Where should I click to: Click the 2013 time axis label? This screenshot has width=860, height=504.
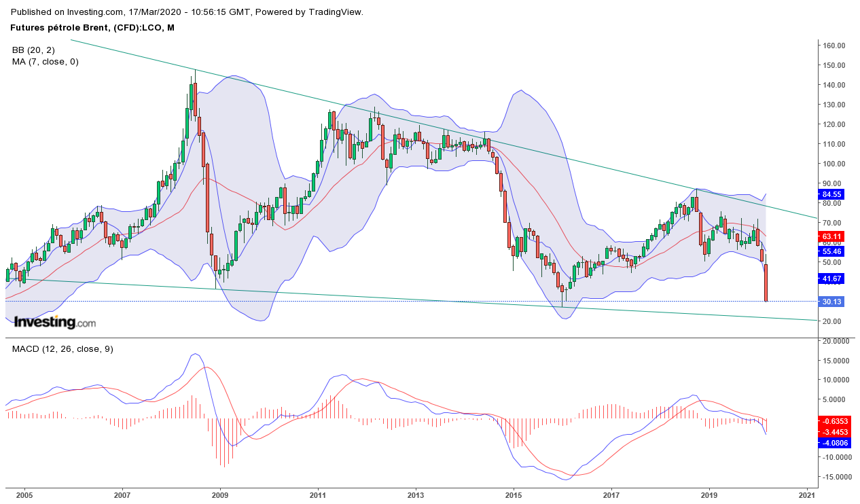416,495
